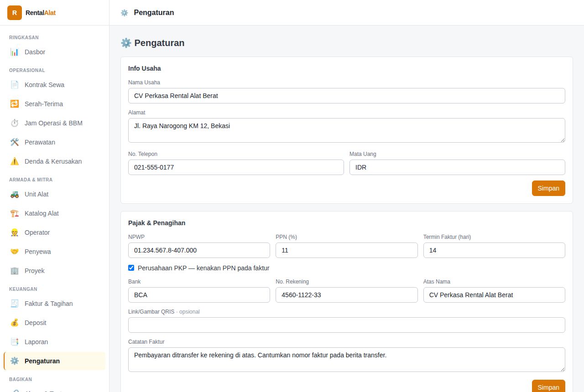Image resolution: width=584 pixels, height=392 pixels.
Task: Open Denda & Kerusakan link
Action: pos(54,161)
